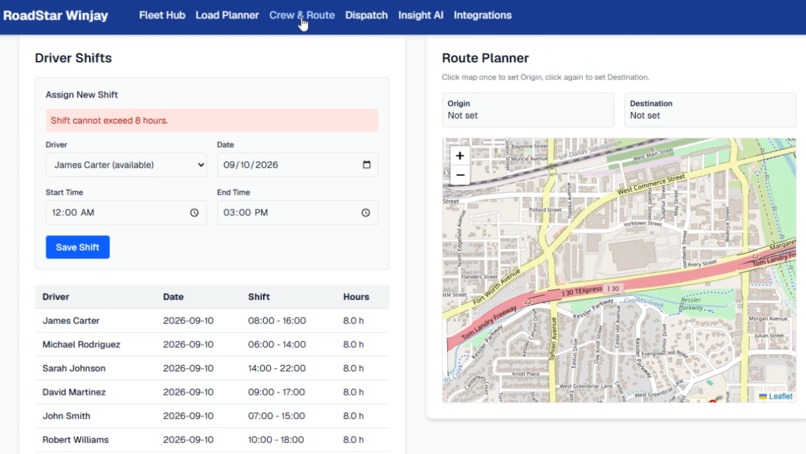This screenshot has height=454, width=806.
Task: Click the 8.0 h value in John Smith's row
Action: click(x=353, y=416)
